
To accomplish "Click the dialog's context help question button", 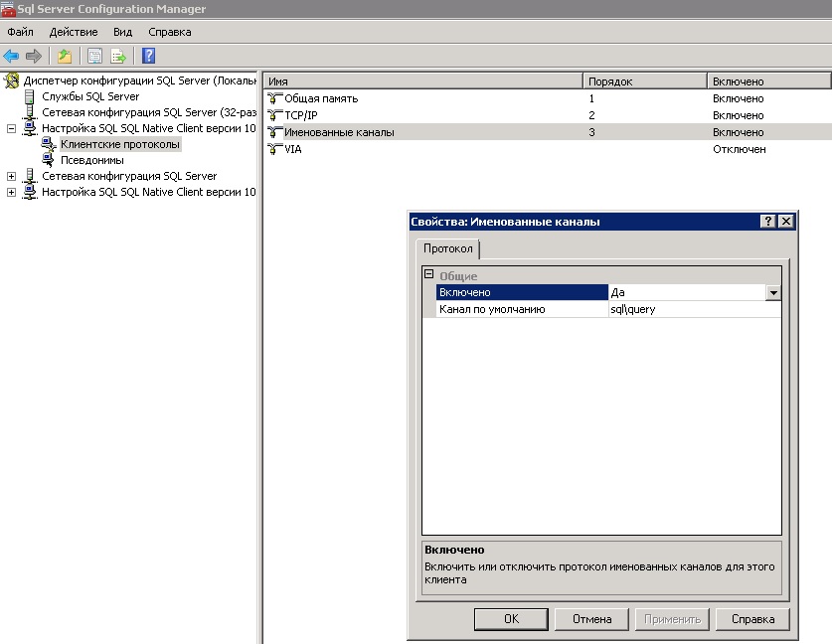I will (767, 222).
